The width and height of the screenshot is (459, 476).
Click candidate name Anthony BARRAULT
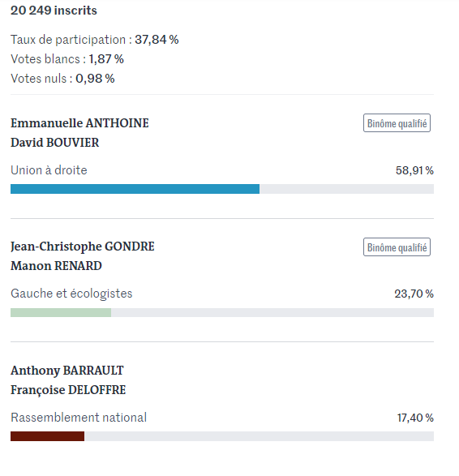click(x=67, y=371)
